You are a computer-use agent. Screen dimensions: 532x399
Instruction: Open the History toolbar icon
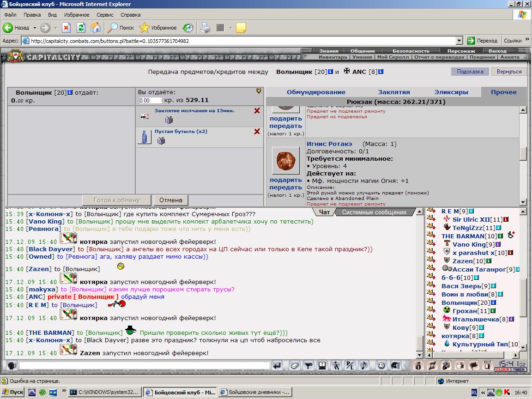[x=187, y=28]
